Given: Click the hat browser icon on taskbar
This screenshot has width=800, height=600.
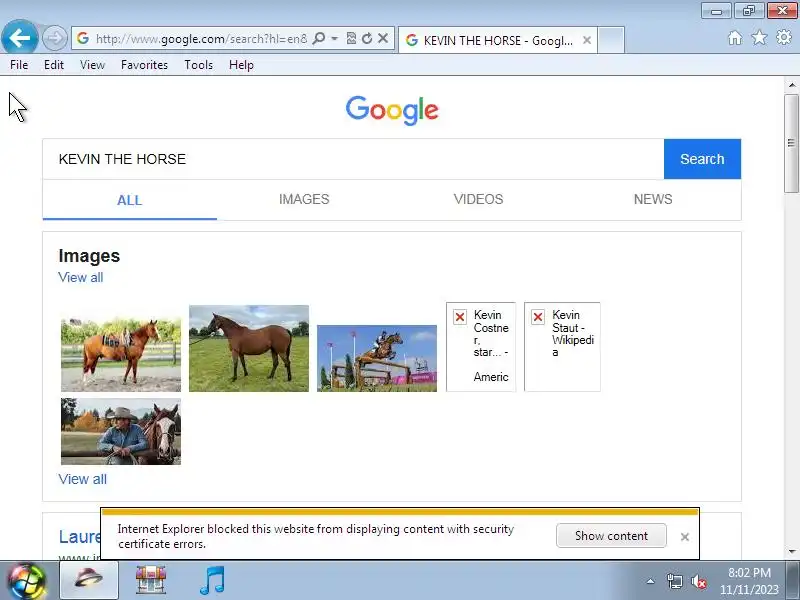Looking at the screenshot, I should tap(89, 580).
